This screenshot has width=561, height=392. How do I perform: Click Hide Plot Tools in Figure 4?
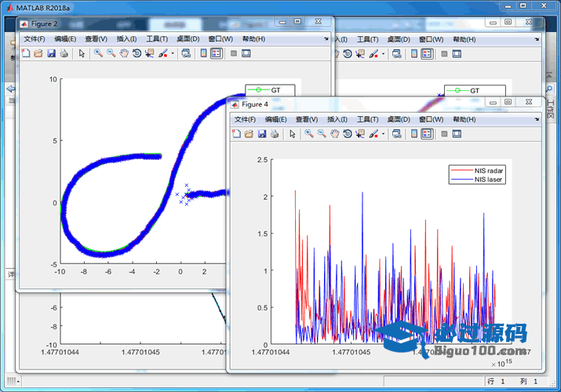[x=444, y=134]
